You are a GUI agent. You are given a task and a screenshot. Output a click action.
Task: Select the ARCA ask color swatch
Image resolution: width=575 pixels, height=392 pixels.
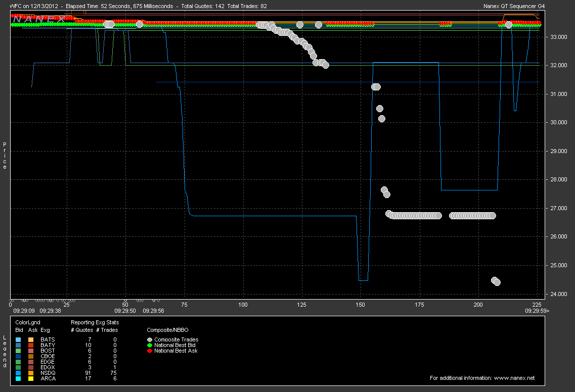point(31,378)
